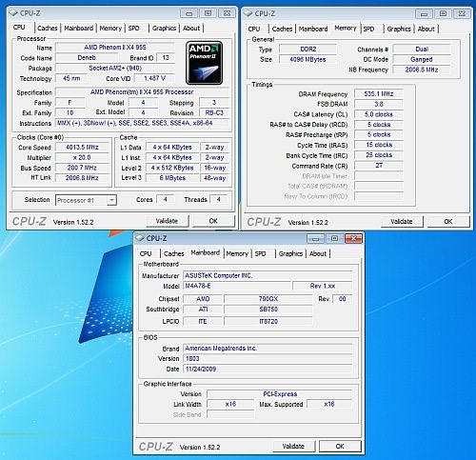Screen dimensions: 476x460
Task: Select SPD tab in Memory window
Action: (x=368, y=29)
